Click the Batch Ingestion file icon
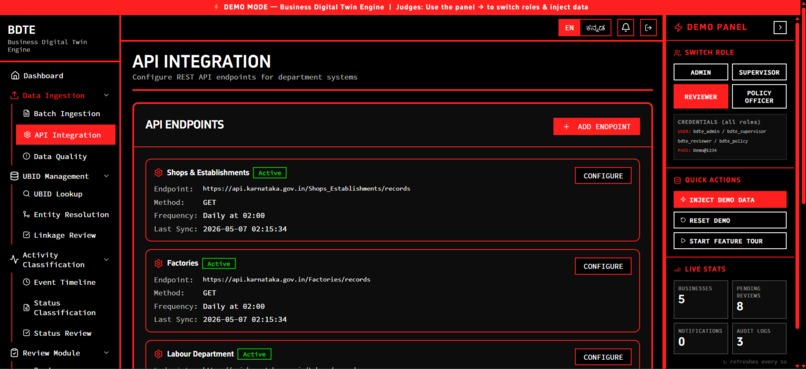The height and width of the screenshot is (369, 806). pos(27,114)
